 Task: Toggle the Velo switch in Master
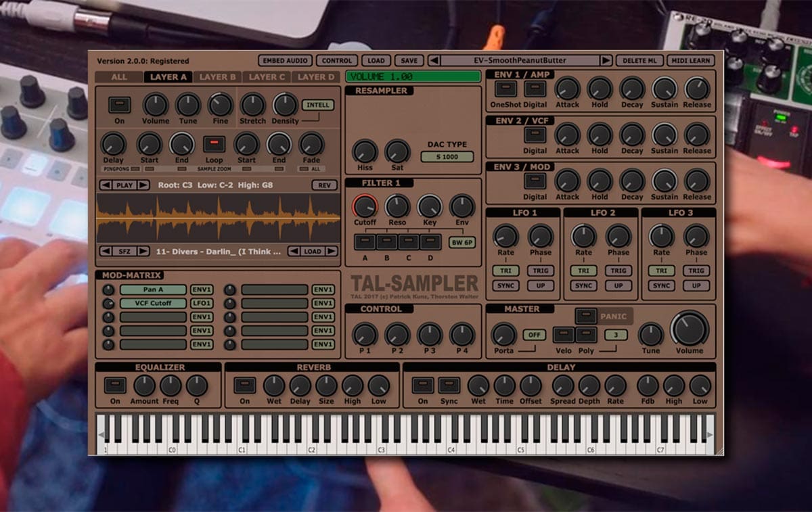click(563, 334)
